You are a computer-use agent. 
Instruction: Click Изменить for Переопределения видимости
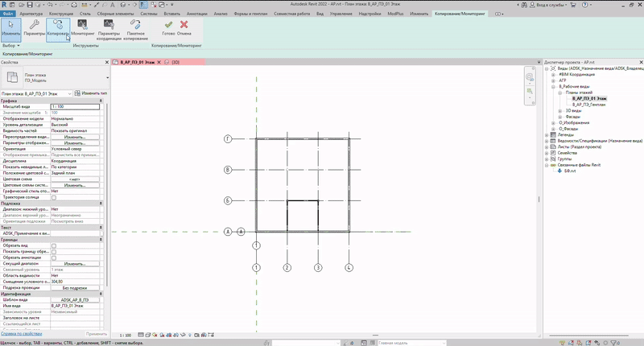point(75,137)
